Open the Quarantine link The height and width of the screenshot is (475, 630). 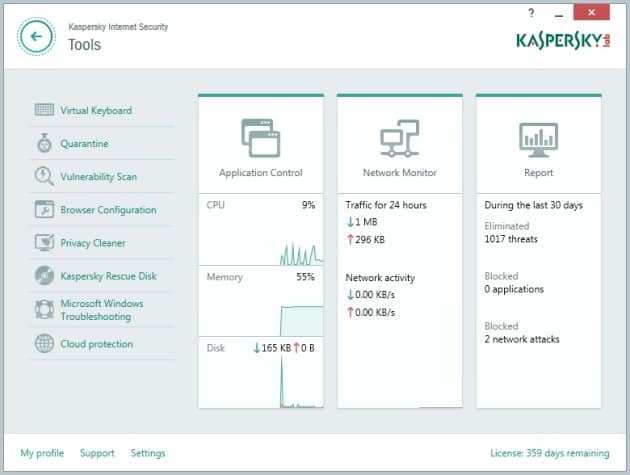pos(84,143)
